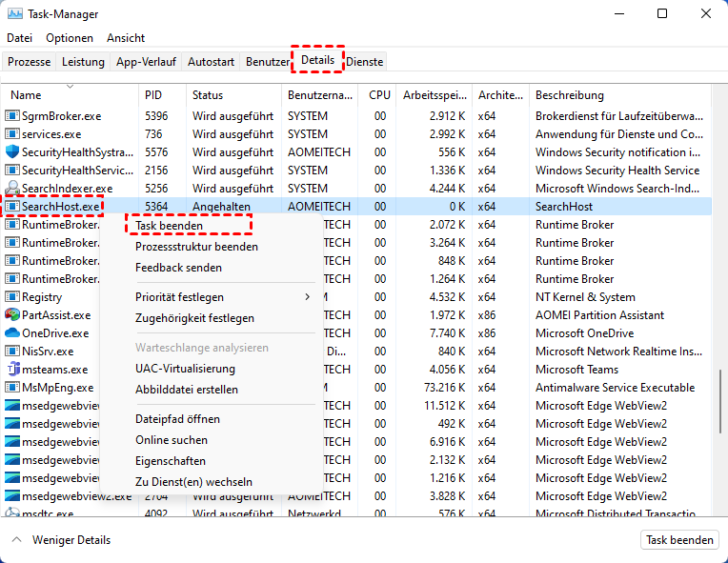Click the PartAssist.exe process icon
The image size is (728, 563).
point(12,315)
